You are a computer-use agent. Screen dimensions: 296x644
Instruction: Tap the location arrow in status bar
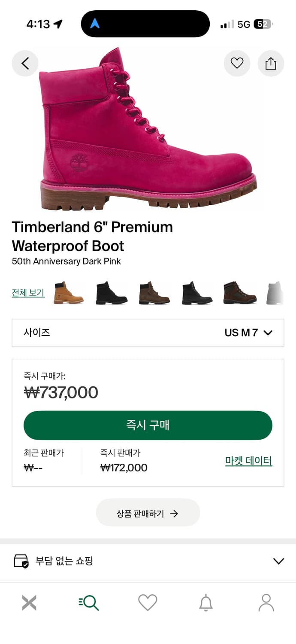point(57,24)
